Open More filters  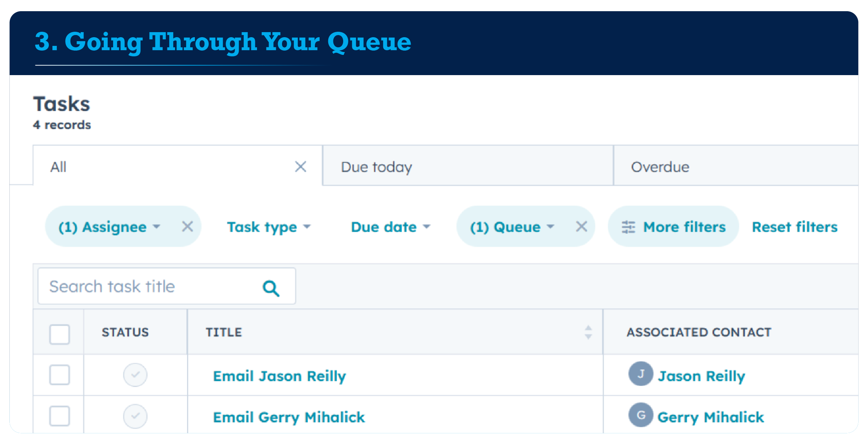tap(673, 227)
